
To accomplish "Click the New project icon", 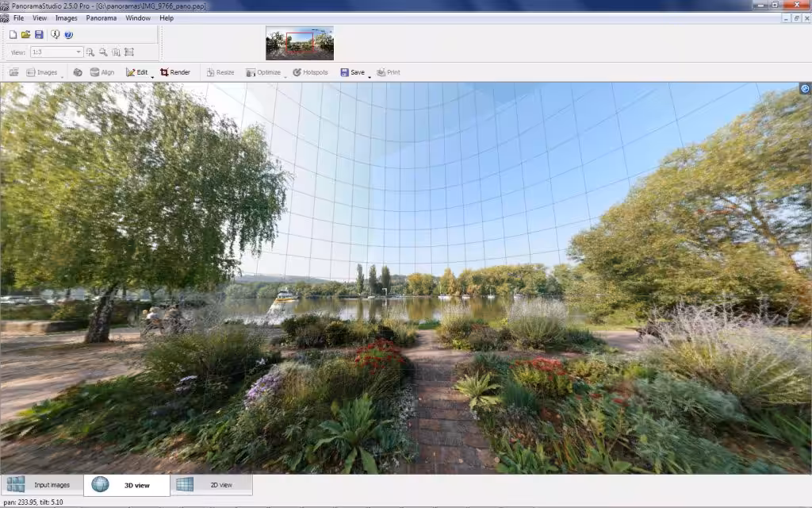I will click(13, 35).
